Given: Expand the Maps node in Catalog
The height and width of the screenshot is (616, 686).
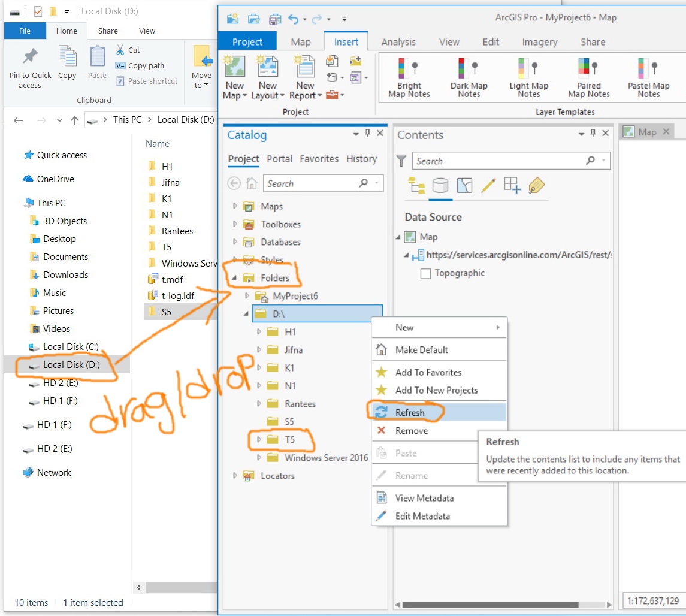Looking at the screenshot, I should (235, 206).
